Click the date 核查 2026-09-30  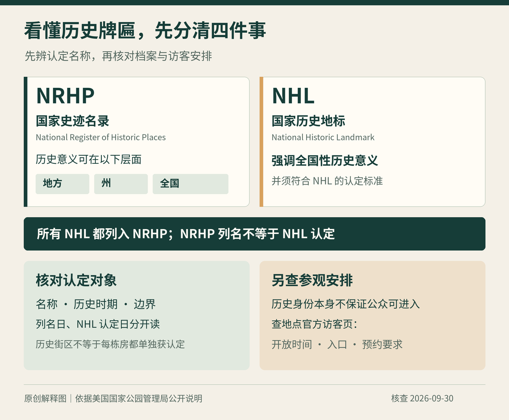[422, 398]
